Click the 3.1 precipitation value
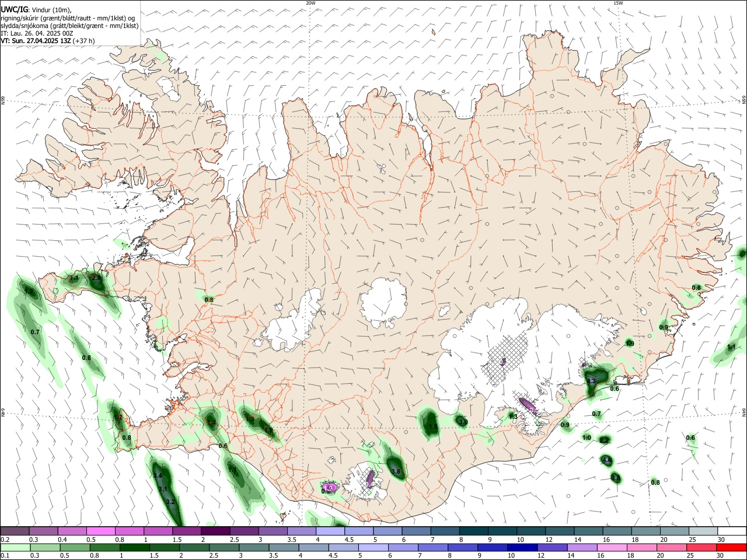747x560 pixels. [x=163, y=489]
